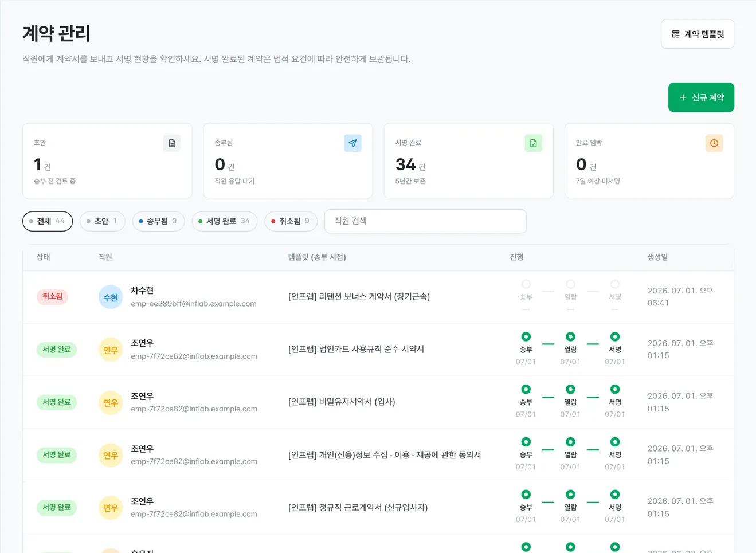Click the 오후 06:41 creation date
Screen dimensions: 756x553
point(680,297)
